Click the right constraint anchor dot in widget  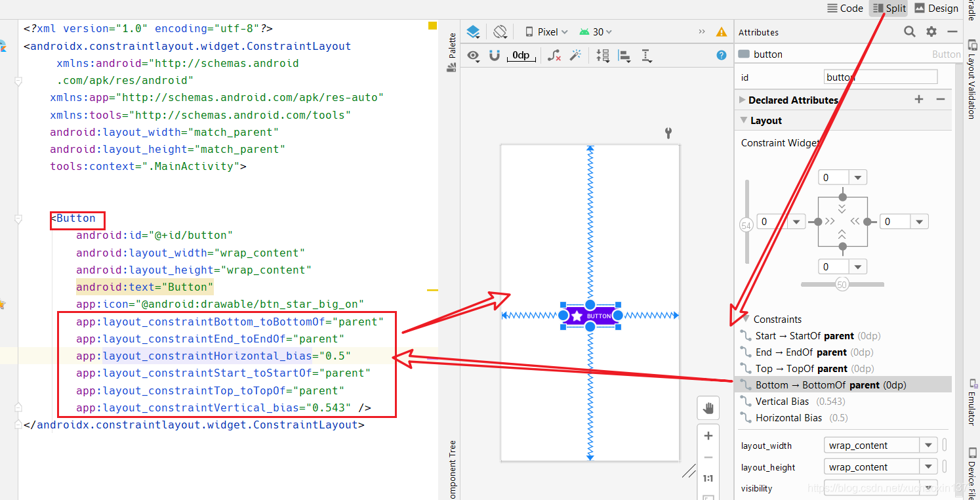[x=867, y=222]
